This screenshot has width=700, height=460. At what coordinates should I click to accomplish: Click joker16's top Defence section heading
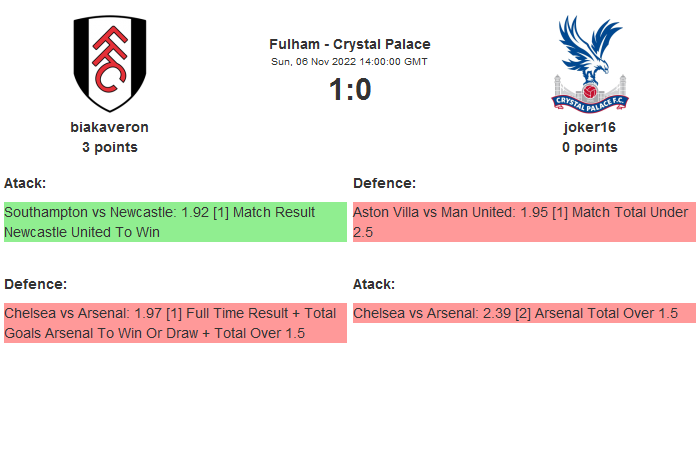tap(384, 183)
